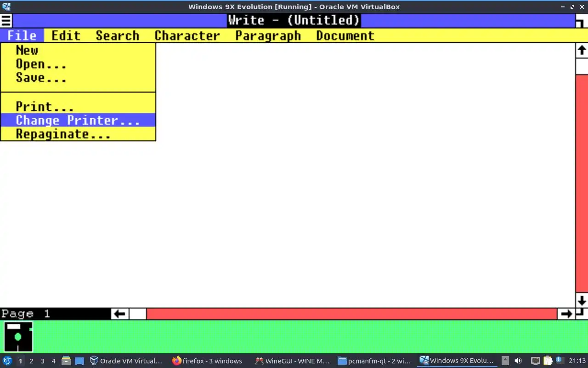Click the VirtualBox window menu icon
The width and height of the screenshot is (588, 368).
(6, 7)
